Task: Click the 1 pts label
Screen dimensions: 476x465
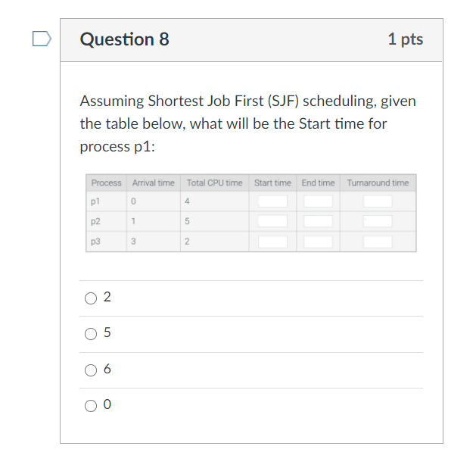Action: tap(405, 39)
